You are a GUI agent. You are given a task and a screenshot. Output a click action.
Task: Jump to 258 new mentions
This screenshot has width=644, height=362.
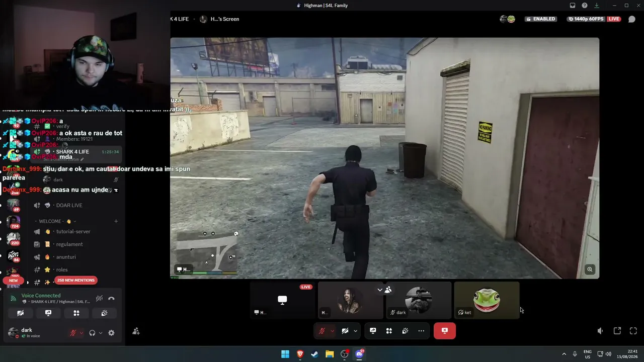[76, 280]
